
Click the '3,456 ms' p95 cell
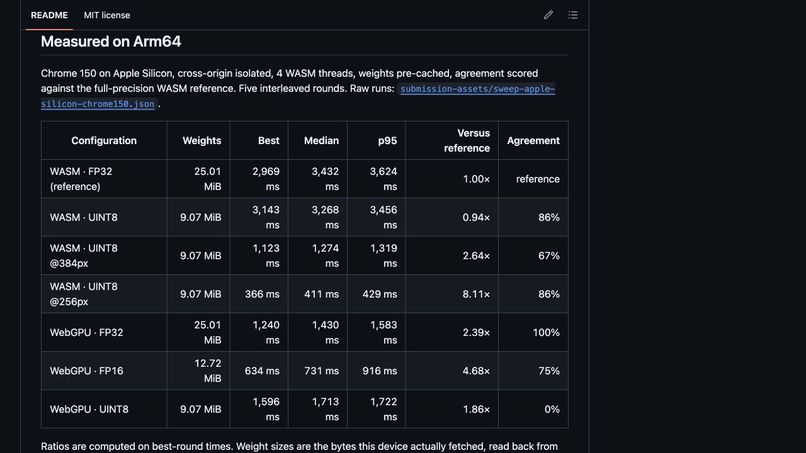376,218
